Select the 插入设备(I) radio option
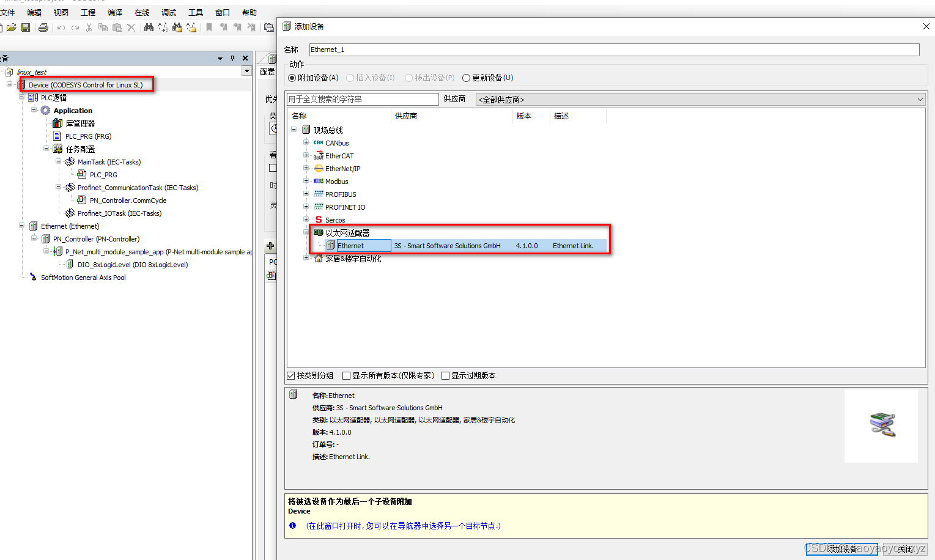935x560 pixels. coord(350,78)
